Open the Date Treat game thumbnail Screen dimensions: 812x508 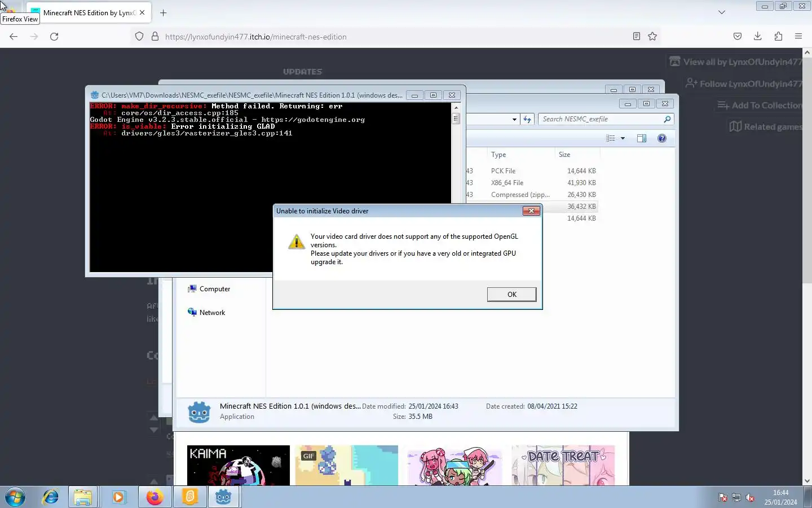pos(563,465)
